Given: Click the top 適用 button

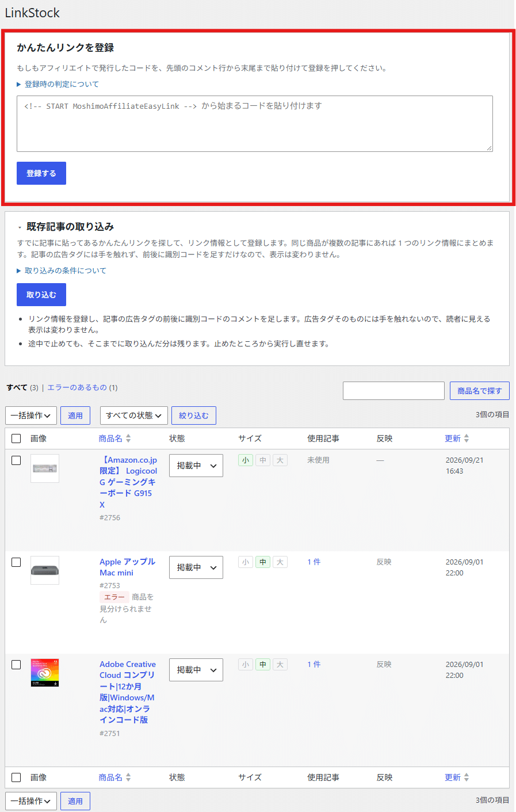Looking at the screenshot, I should (x=75, y=415).
